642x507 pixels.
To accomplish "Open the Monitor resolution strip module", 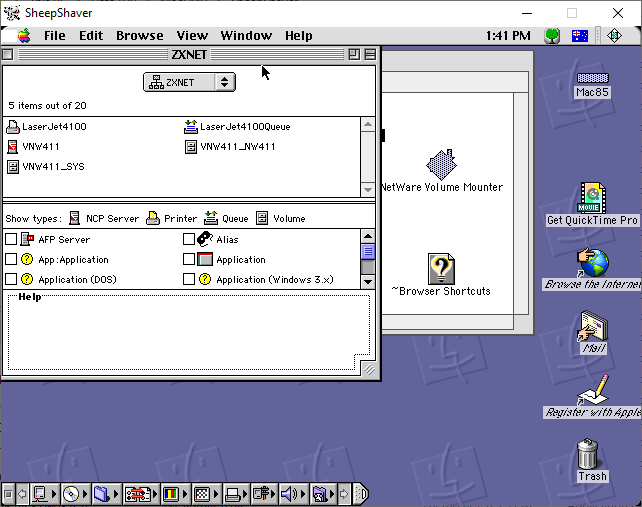I will 206,494.
